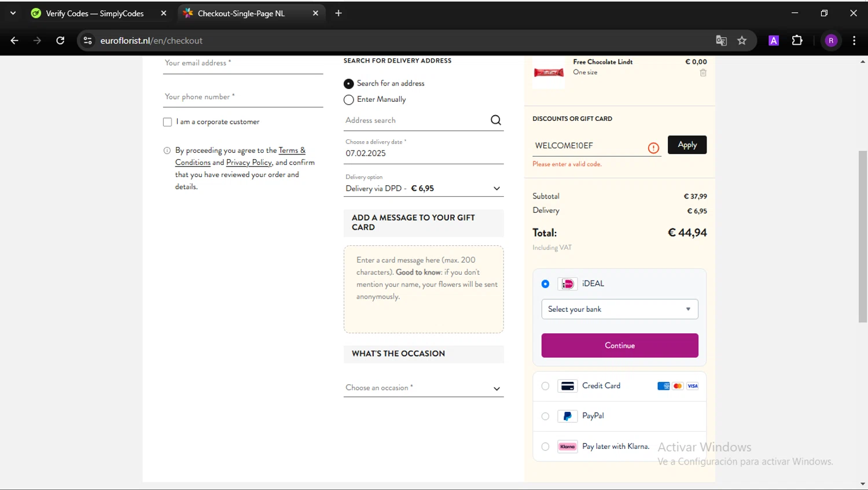Viewport: 868px width, 490px height.
Task: Click the Apply discount button
Action: click(687, 145)
